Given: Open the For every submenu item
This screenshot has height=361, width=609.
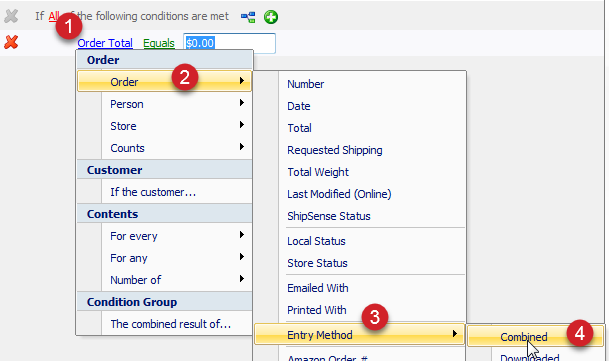Looking at the screenshot, I should [x=165, y=236].
